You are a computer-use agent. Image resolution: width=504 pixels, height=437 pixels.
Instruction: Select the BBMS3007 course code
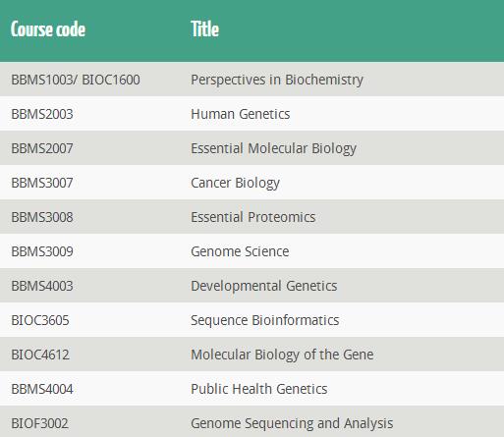click(42, 183)
